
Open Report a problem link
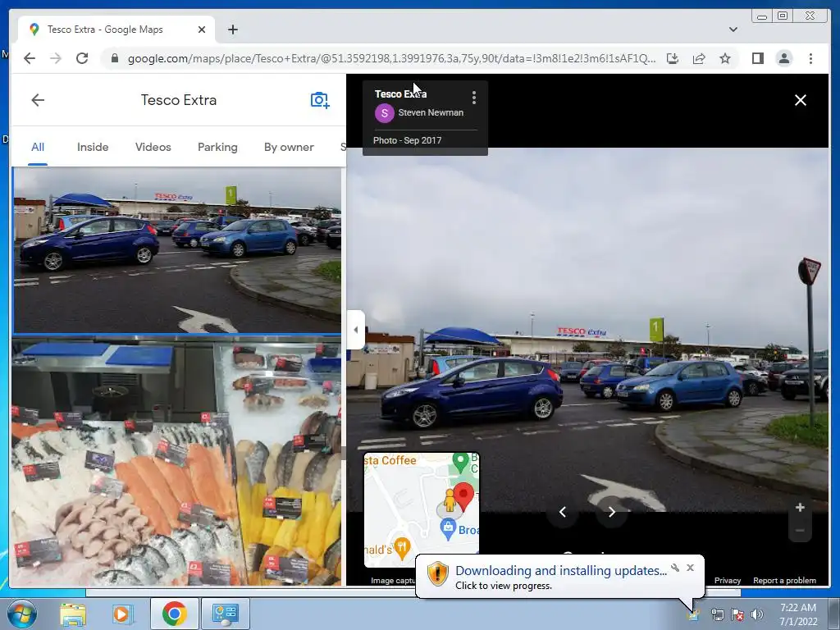(x=784, y=580)
